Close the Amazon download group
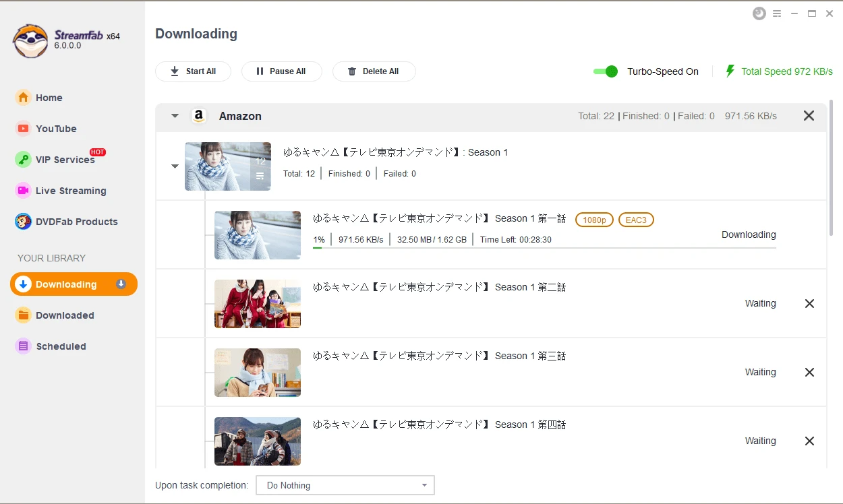Screen dimensions: 843x504 coord(809,116)
